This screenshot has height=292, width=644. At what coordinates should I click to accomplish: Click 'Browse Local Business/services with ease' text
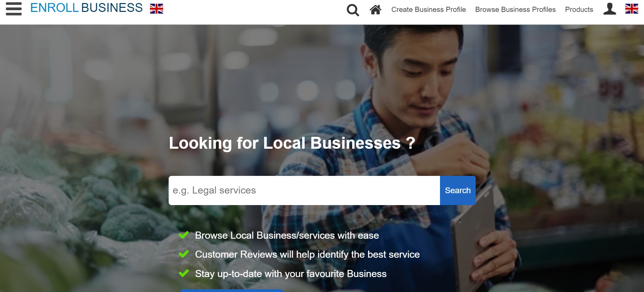(287, 235)
